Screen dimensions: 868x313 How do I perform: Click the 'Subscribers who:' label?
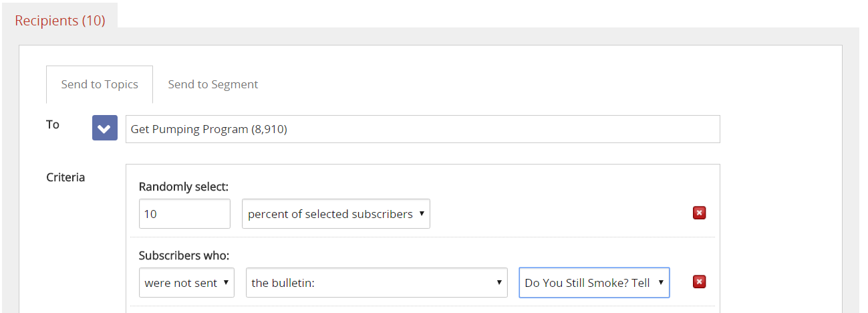tap(184, 255)
